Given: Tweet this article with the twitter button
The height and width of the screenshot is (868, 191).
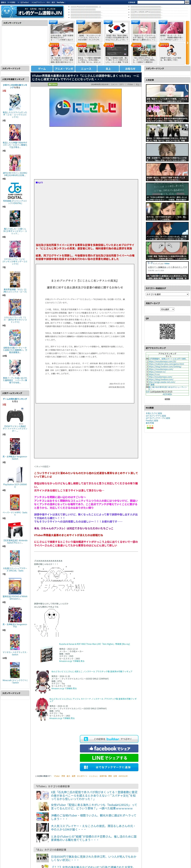Looking at the screenshot, I should [x=109, y=739].
